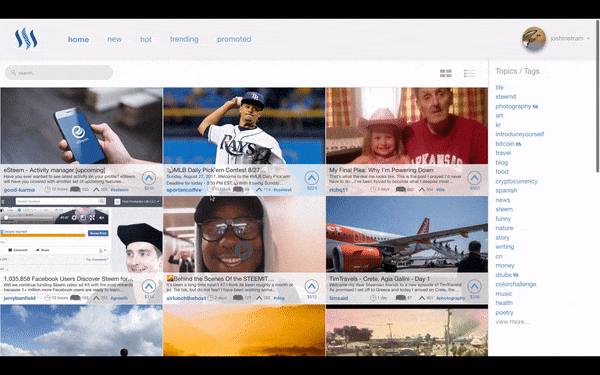
Task: Open the joshtristram account dropdown
Action: coord(570,38)
